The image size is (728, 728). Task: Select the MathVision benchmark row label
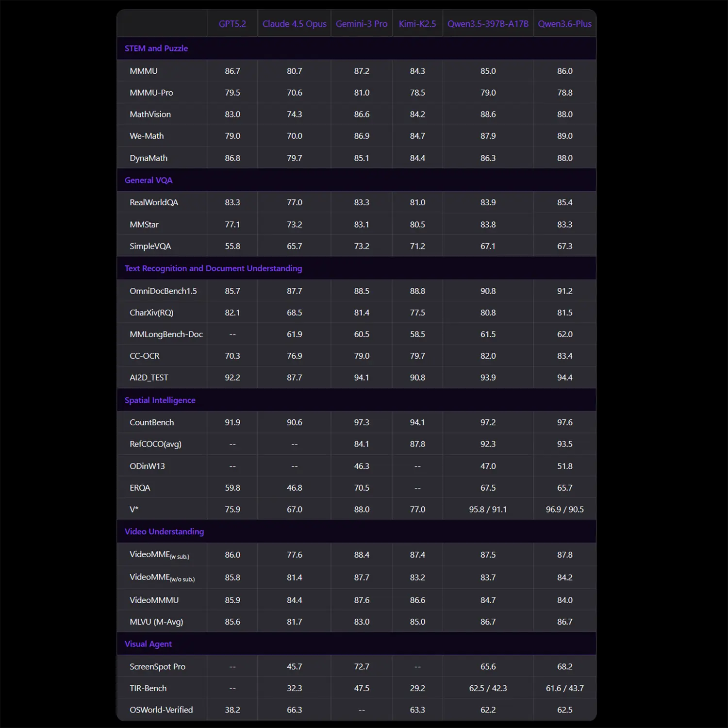point(150,115)
